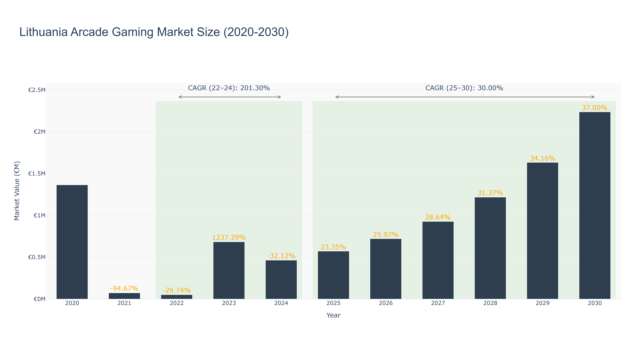The width and height of the screenshot is (644, 345).
Task: Click the '-32.12%' growth label
Action: (x=281, y=256)
